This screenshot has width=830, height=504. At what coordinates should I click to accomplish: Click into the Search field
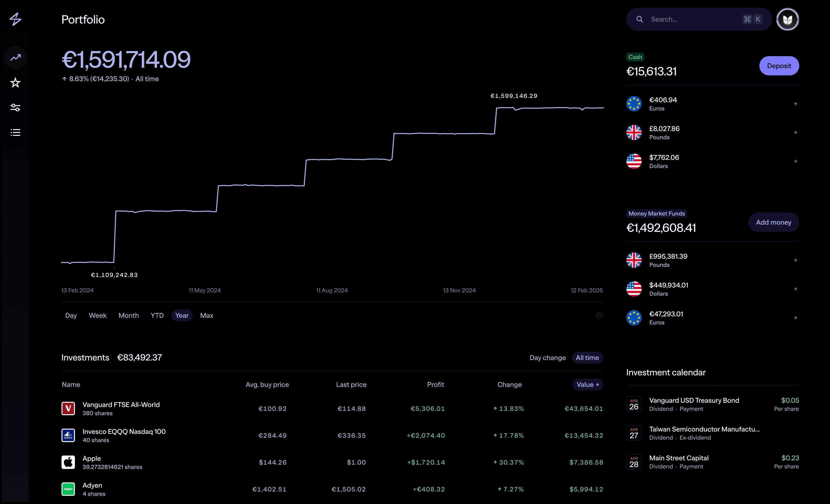click(x=694, y=19)
